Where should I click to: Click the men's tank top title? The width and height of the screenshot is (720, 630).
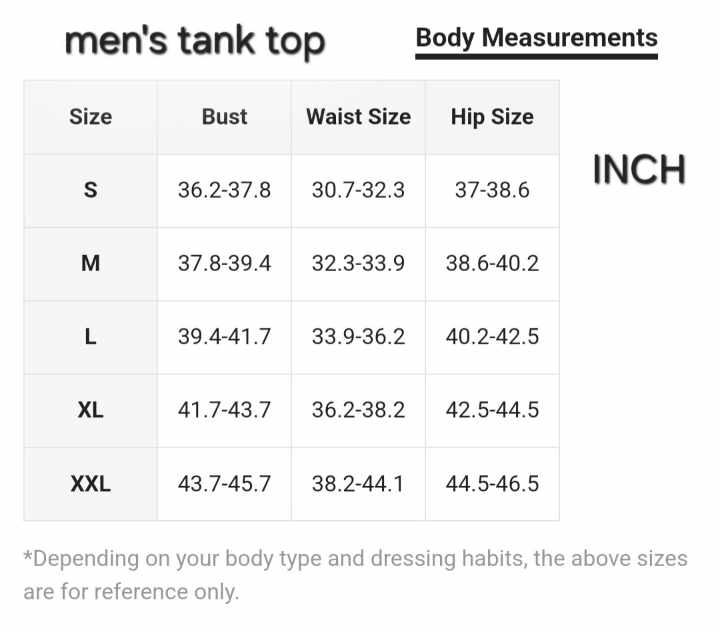pyautogui.click(x=195, y=41)
